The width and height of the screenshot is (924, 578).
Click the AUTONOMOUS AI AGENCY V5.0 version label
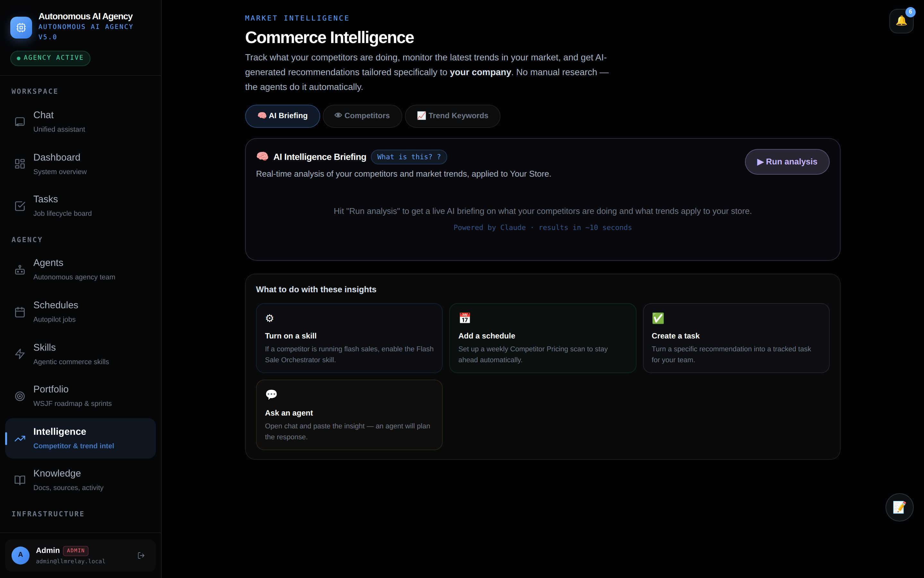(86, 32)
